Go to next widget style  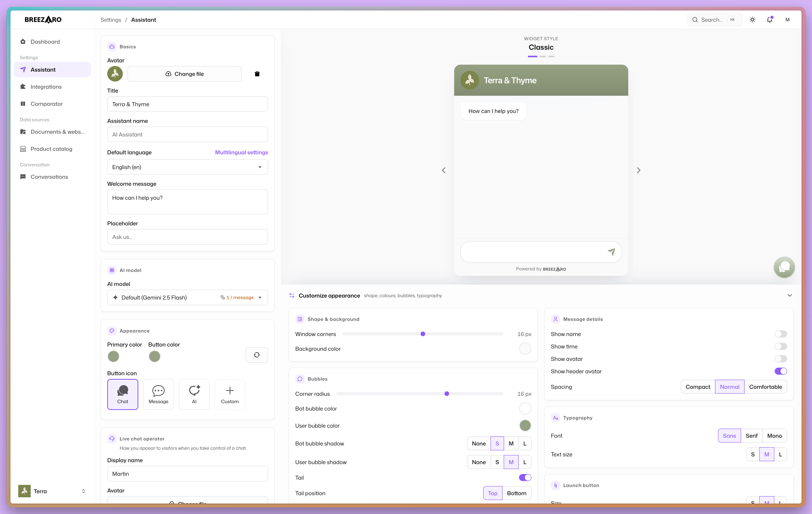(638, 170)
